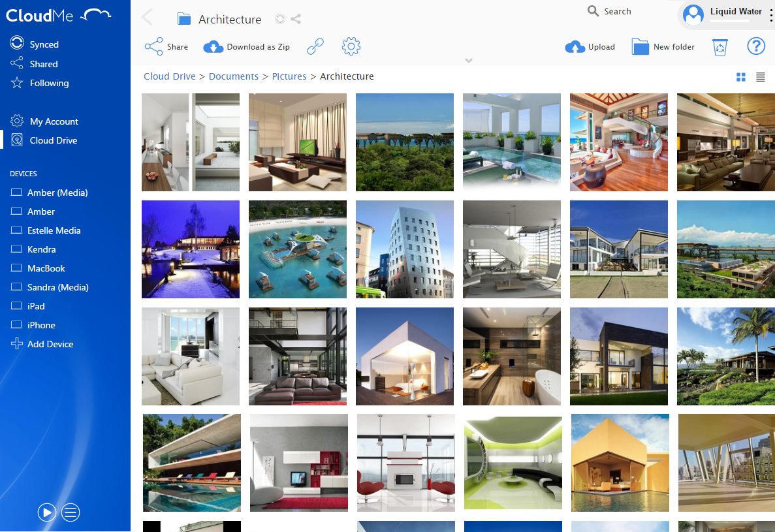Screen dimensions: 775x532
Task: Click the sync status icon next to Architecture
Action: pyautogui.click(x=279, y=19)
